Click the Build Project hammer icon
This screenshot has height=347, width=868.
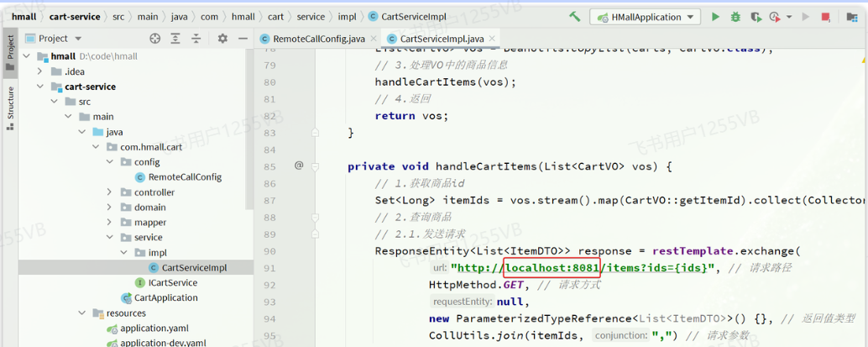click(x=575, y=17)
